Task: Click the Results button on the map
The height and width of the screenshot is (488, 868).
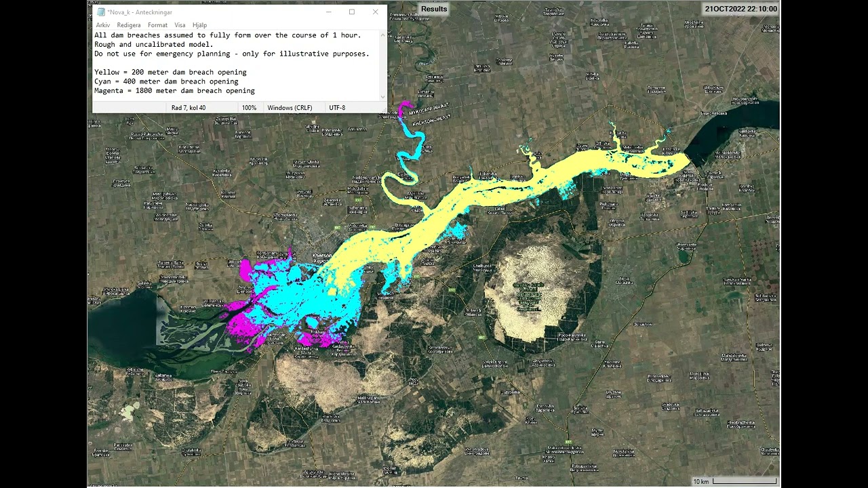Action: point(434,9)
